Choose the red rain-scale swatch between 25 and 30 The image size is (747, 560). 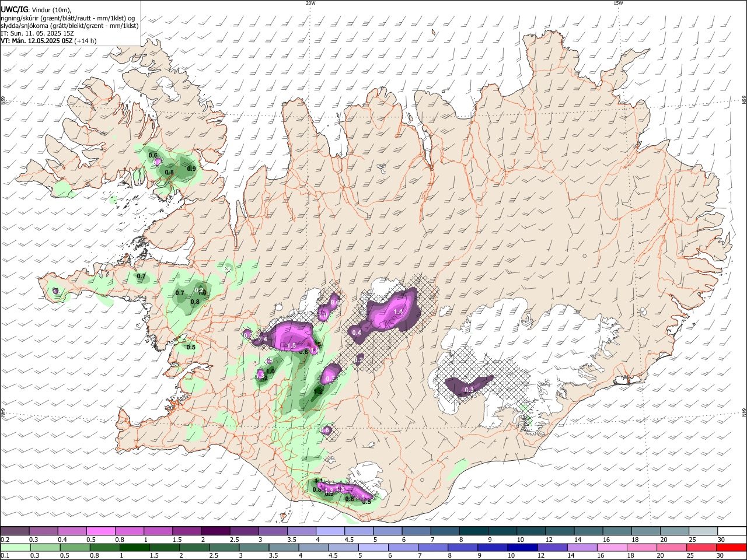tap(701, 548)
